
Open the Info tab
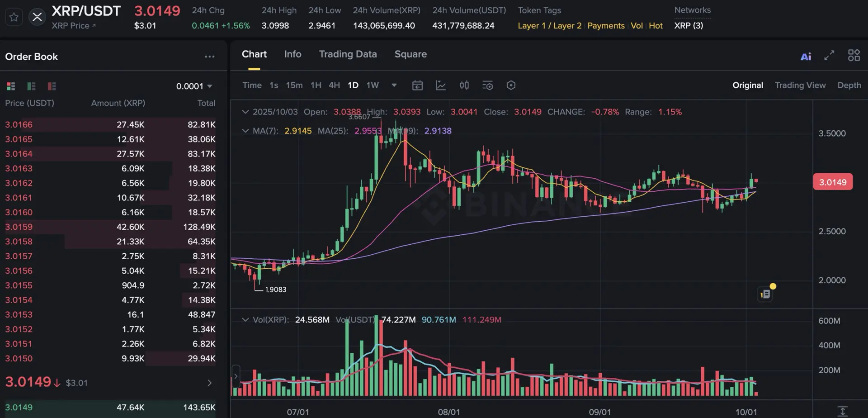pyautogui.click(x=292, y=54)
